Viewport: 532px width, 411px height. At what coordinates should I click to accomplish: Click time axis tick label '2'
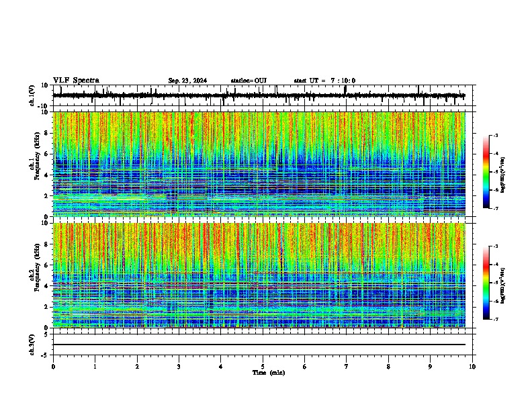[x=137, y=367]
